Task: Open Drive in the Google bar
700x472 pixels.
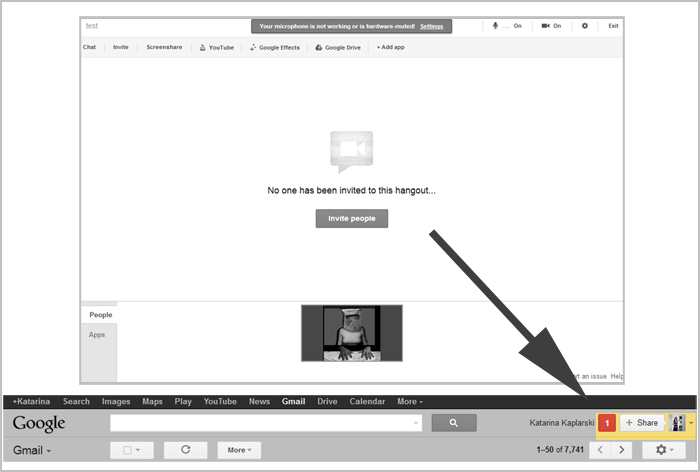Action: [327, 401]
